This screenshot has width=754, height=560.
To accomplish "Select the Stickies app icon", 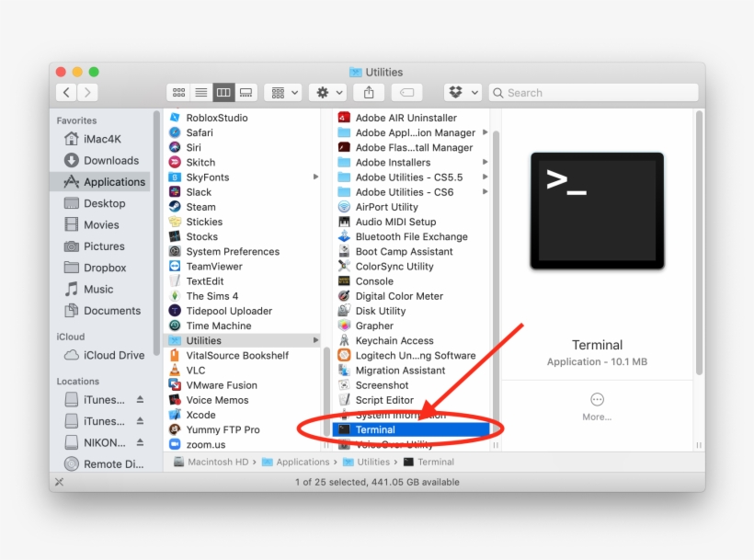I will pos(175,222).
